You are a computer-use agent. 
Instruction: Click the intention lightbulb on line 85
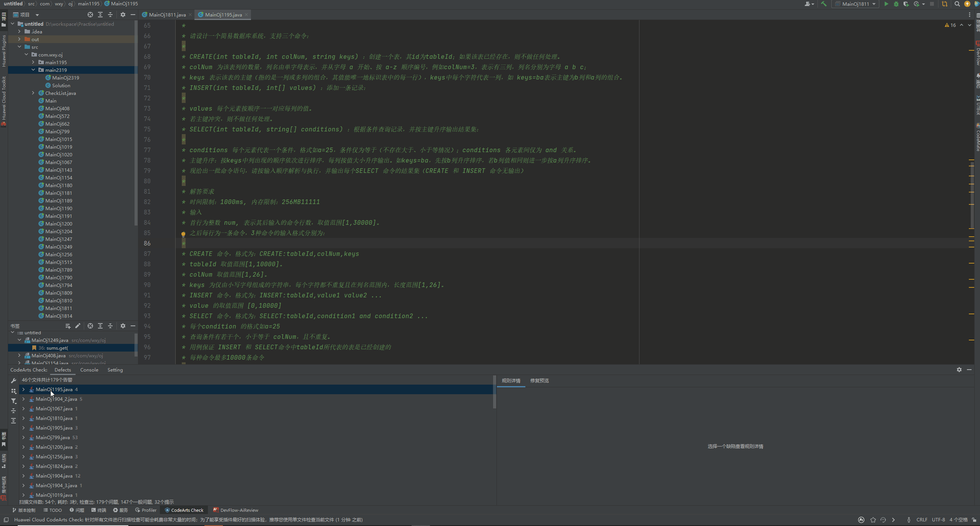tap(183, 234)
